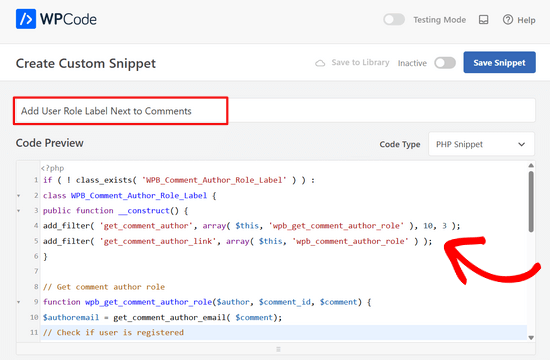Click the line 4 add_filter get_comment_author
The width and height of the screenshot is (550, 360).
251,226
